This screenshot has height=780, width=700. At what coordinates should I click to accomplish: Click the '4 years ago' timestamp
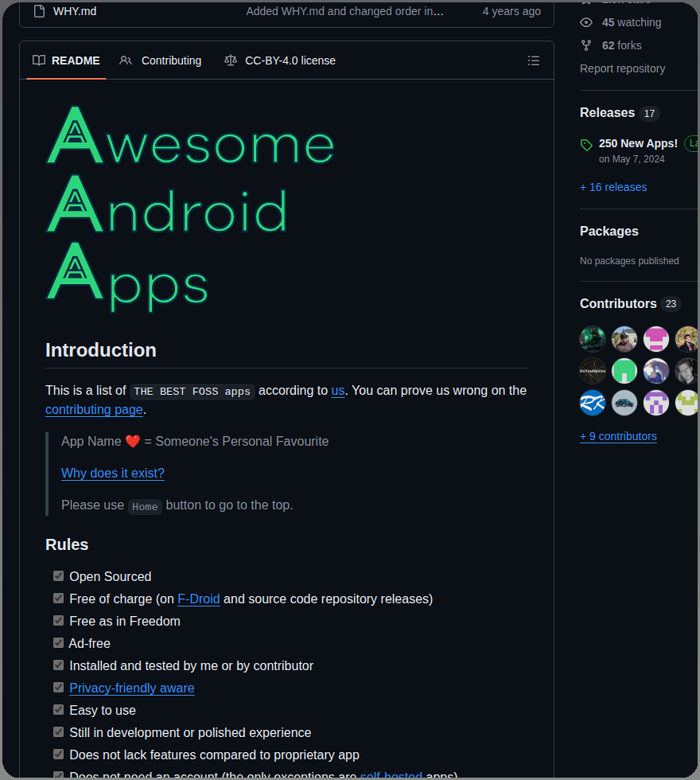tap(511, 11)
